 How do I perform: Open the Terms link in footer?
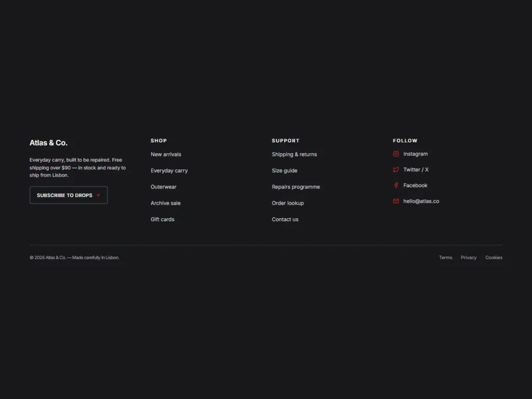(x=445, y=258)
